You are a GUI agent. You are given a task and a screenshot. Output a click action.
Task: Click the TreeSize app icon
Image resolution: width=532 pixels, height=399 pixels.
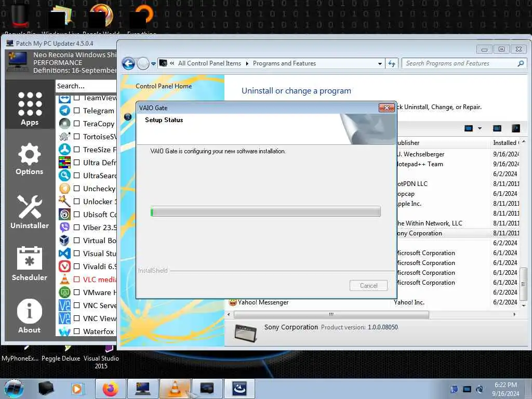click(x=64, y=149)
